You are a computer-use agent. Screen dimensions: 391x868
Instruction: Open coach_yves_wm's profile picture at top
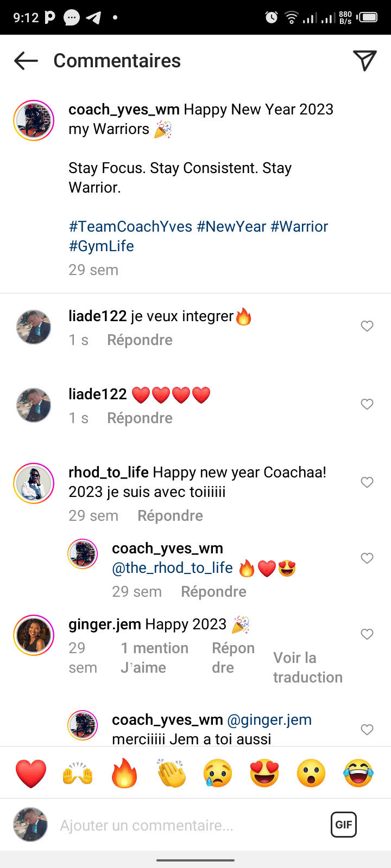pyautogui.click(x=34, y=120)
